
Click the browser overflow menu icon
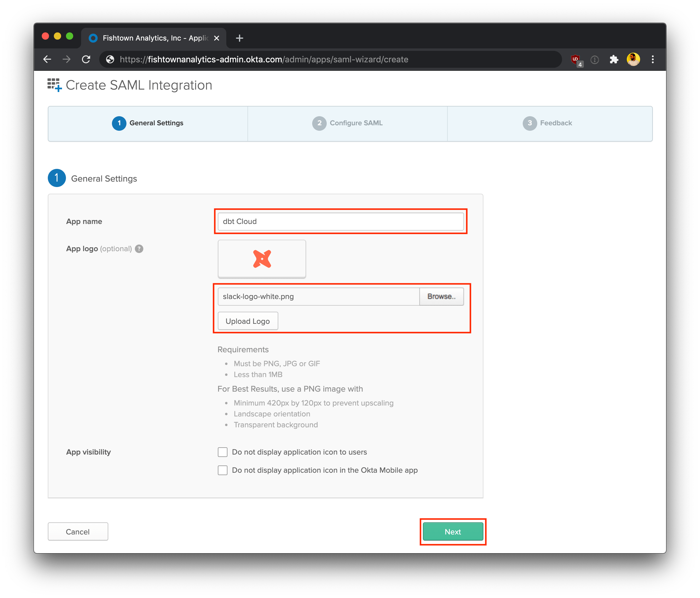(x=652, y=59)
